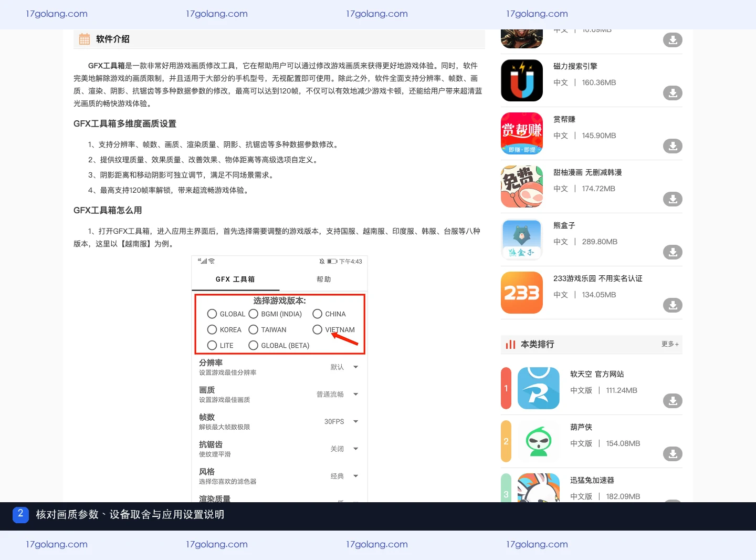Click the 软件介绍 calendar icon
Viewport: 756px width, 560px height.
click(x=85, y=39)
